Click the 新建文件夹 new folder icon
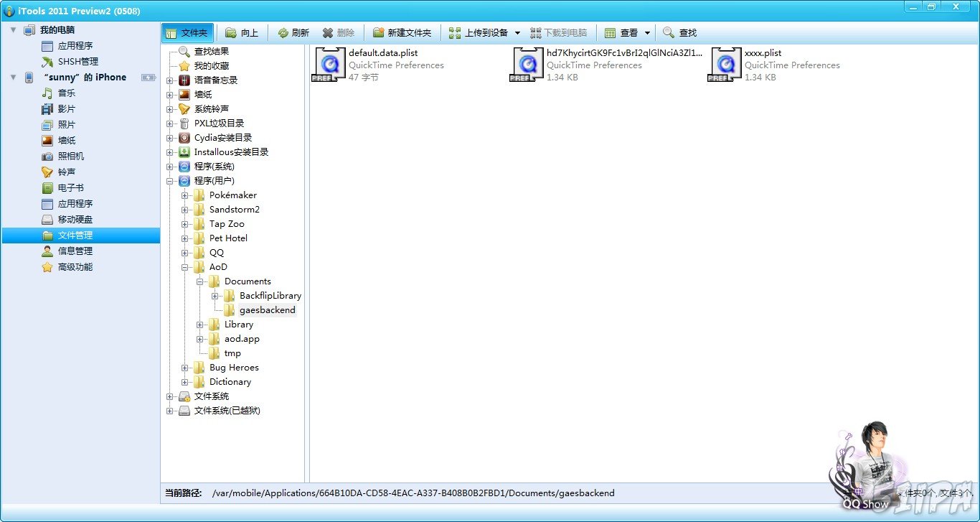This screenshot has height=522, width=980. tap(378, 33)
